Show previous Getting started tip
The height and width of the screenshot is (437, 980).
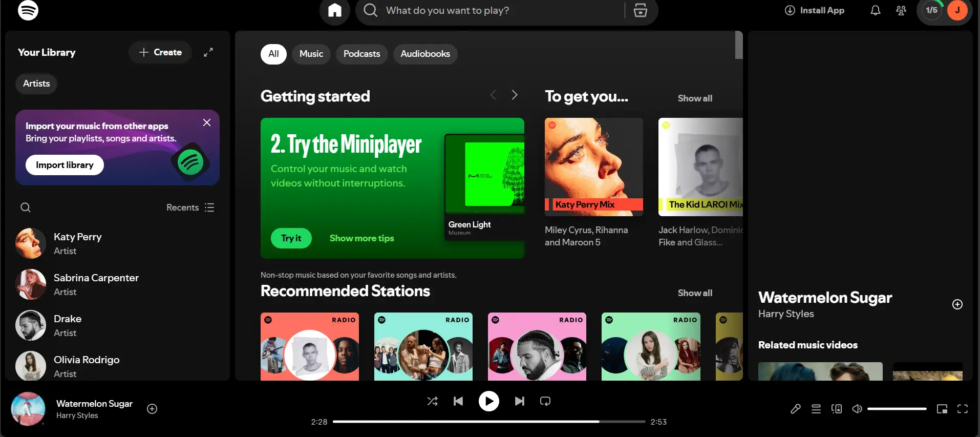[493, 95]
